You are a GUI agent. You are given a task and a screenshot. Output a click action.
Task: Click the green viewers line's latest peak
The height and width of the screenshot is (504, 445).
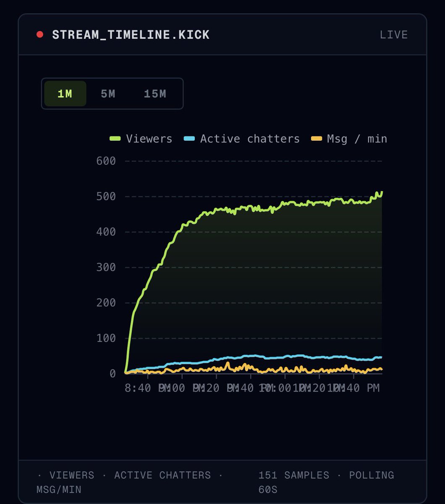click(x=382, y=192)
